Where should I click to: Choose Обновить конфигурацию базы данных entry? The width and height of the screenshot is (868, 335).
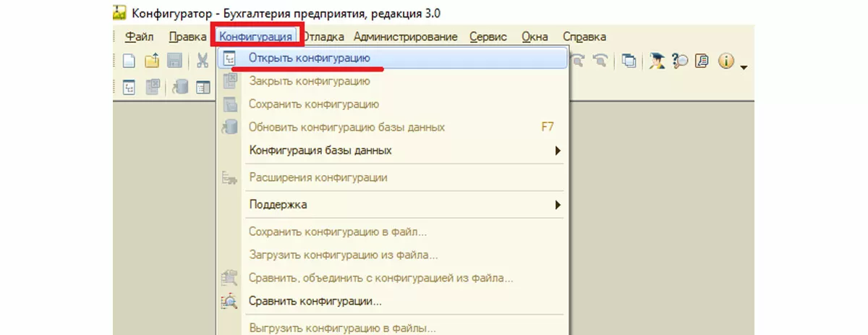[x=393, y=127]
